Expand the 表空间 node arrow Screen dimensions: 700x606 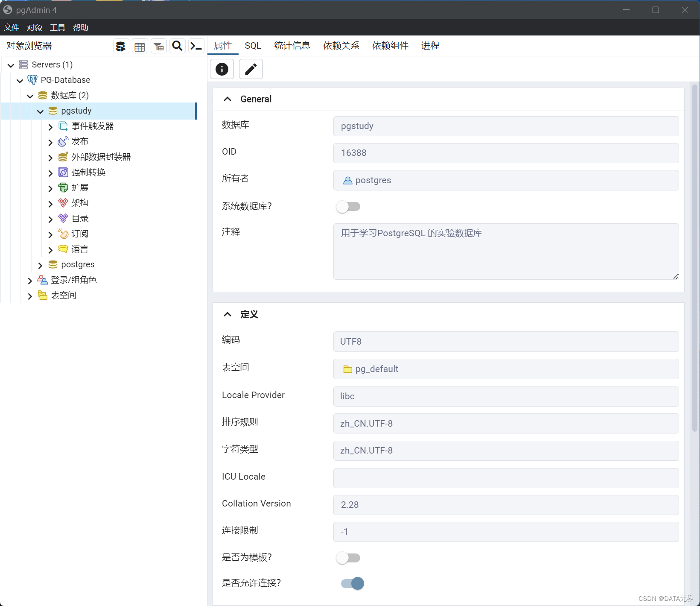30,296
